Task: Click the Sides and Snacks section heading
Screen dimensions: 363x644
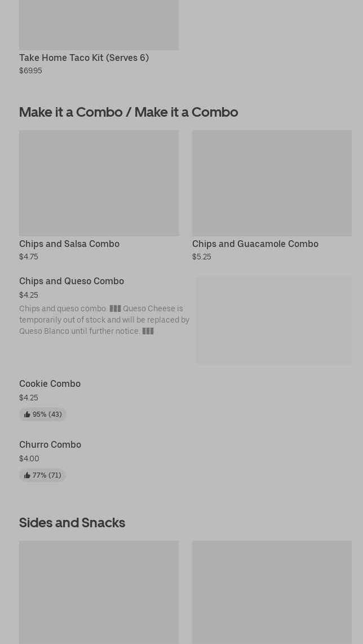Action: 72,522
